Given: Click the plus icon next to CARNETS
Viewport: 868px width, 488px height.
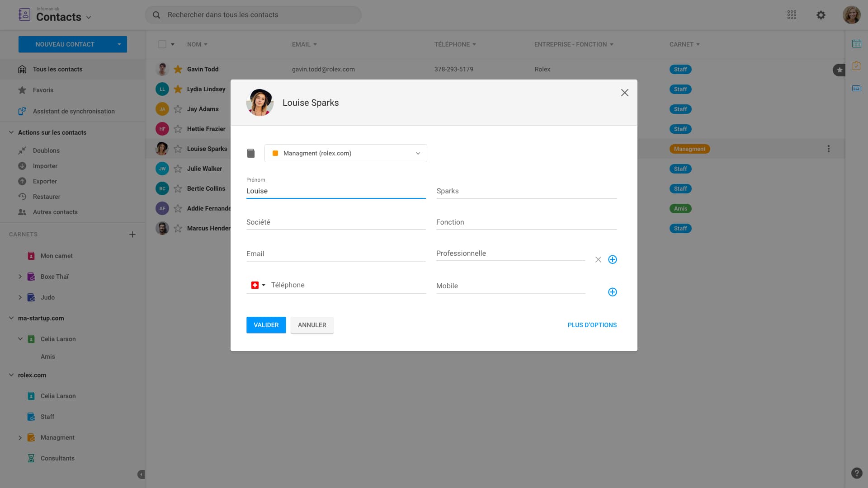Looking at the screenshot, I should click(x=132, y=235).
